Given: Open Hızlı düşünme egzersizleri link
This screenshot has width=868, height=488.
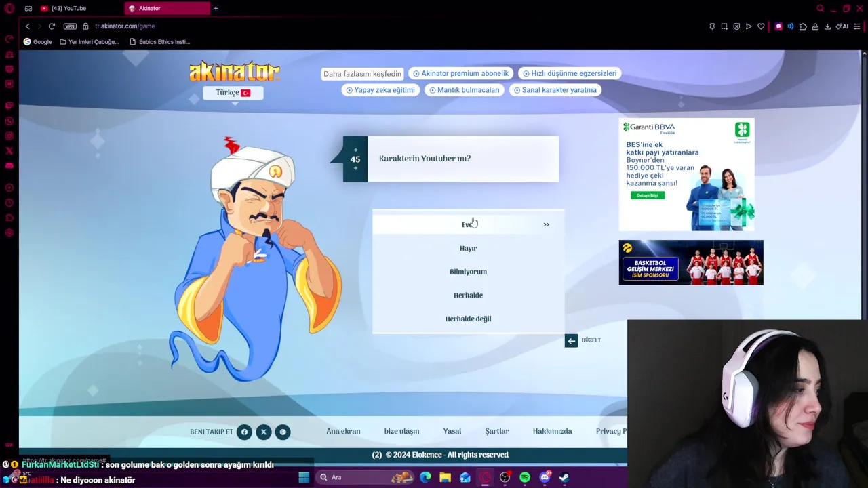Looking at the screenshot, I should (570, 73).
